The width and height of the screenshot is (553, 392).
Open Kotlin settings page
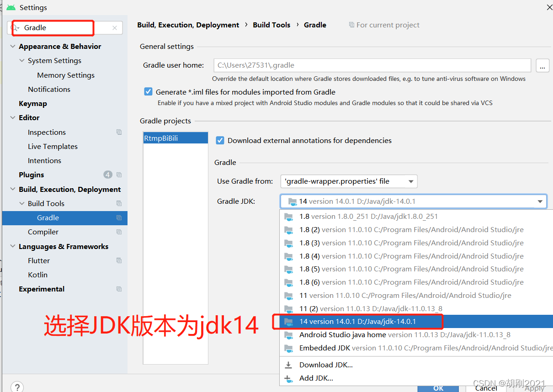tap(37, 275)
